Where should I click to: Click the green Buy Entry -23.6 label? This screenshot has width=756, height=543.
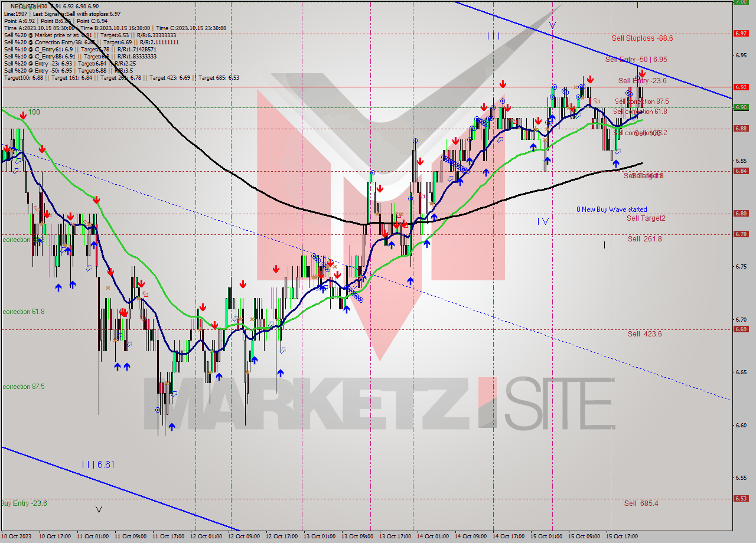click(24, 503)
